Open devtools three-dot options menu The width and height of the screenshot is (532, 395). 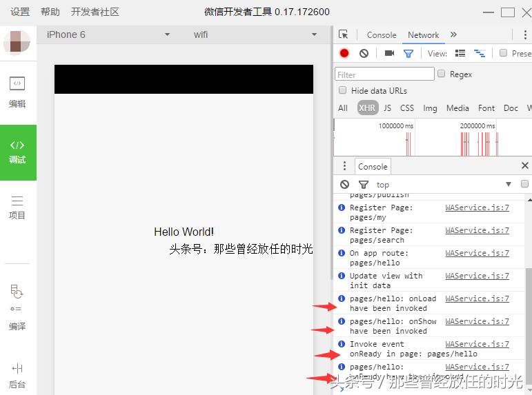tap(525, 34)
